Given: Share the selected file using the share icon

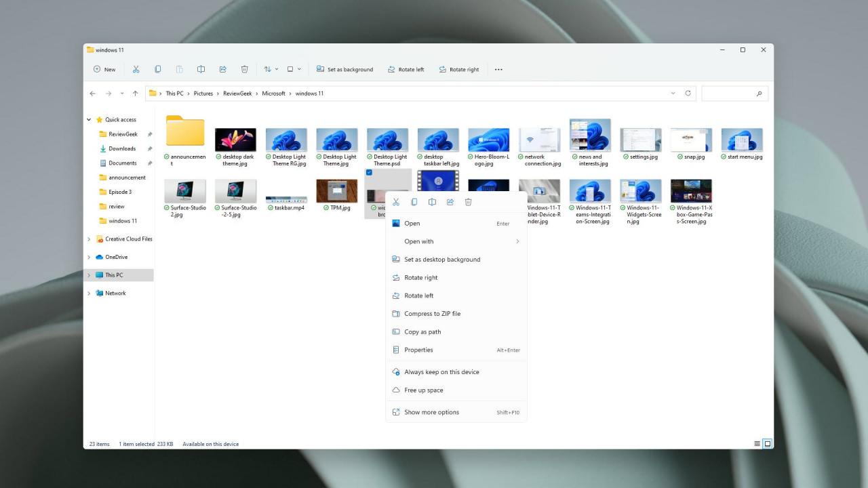Looking at the screenshot, I should click(x=450, y=201).
